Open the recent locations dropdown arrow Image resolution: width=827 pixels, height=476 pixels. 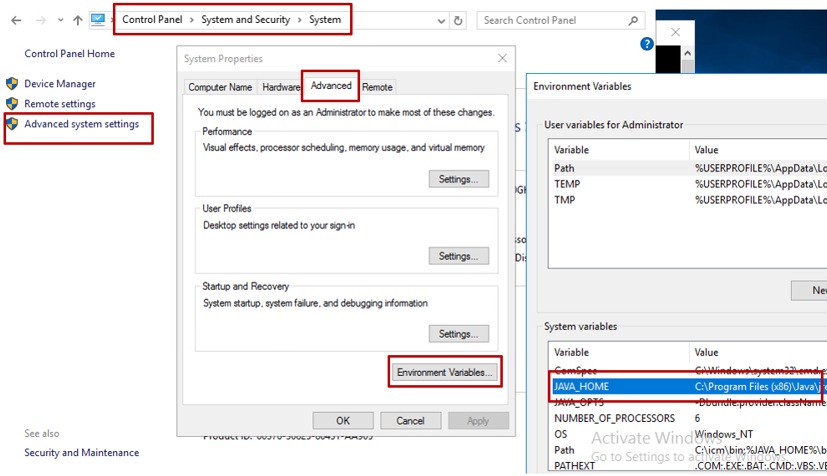pyautogui.click(x=60, y=20)
